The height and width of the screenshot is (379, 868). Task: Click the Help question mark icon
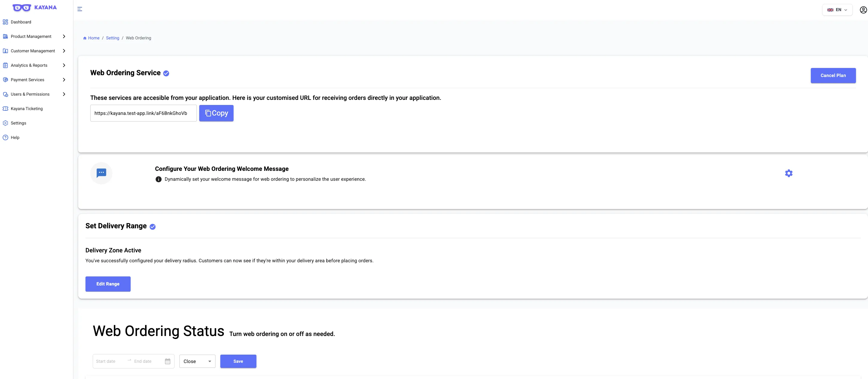(5, 137)
